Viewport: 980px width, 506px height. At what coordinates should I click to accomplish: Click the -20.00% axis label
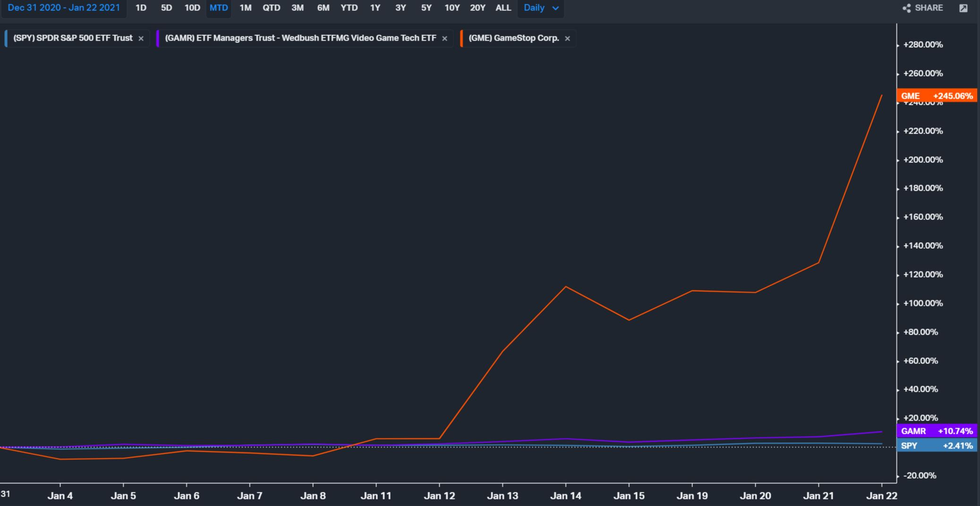tap(920, 475)
